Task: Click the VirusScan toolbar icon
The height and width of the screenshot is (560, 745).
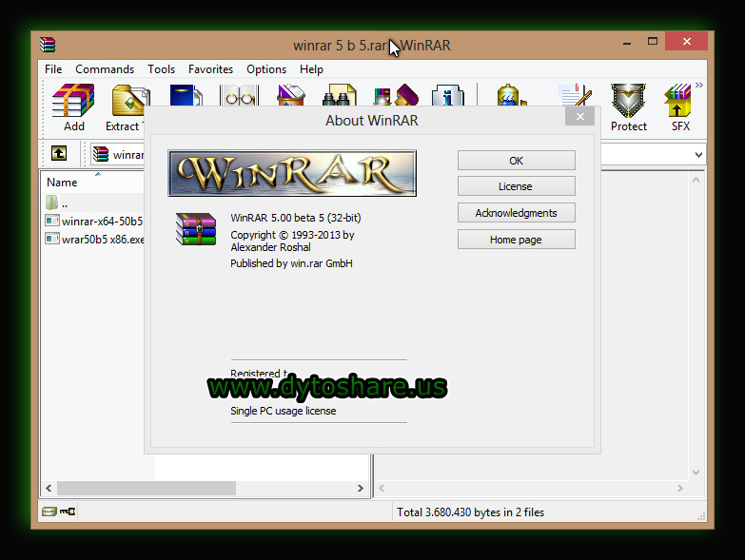Action: [x=511, y=95]
